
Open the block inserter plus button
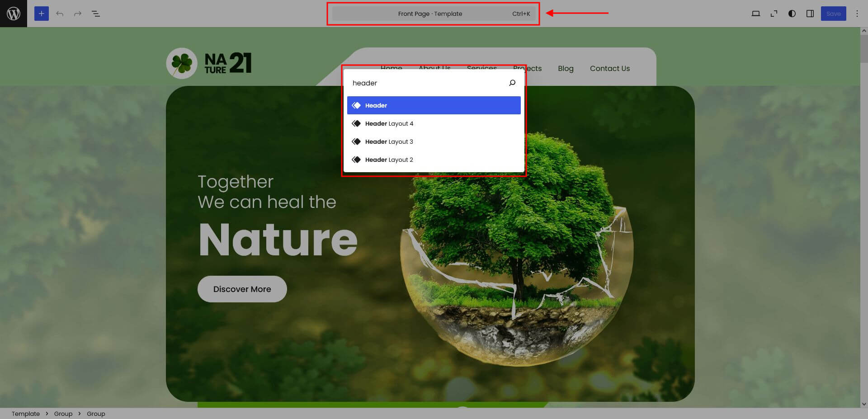point(41,14)
